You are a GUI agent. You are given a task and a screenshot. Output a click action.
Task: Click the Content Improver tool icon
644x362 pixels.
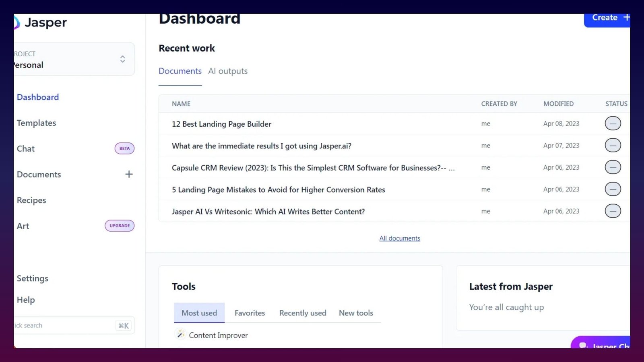(180, 334)
